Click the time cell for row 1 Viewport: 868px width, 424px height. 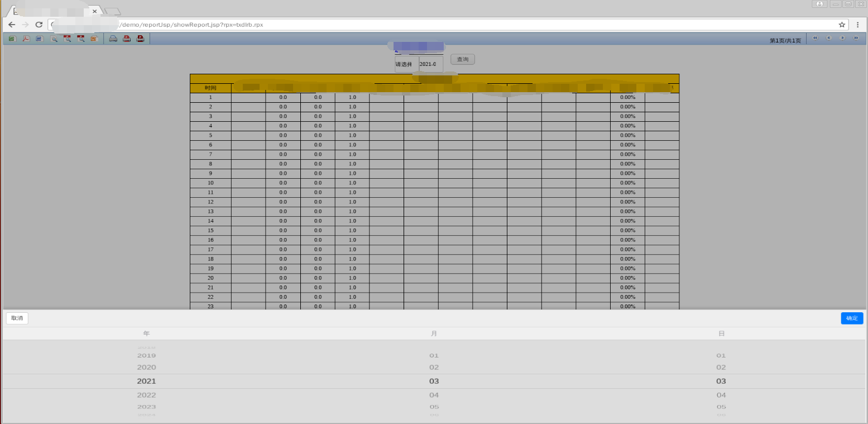click(210, 98)
